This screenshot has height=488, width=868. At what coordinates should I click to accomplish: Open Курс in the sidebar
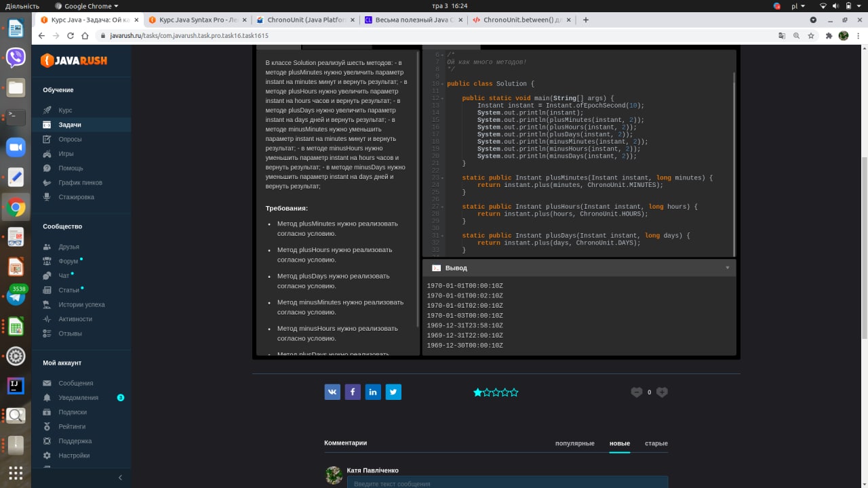[65, 110]
